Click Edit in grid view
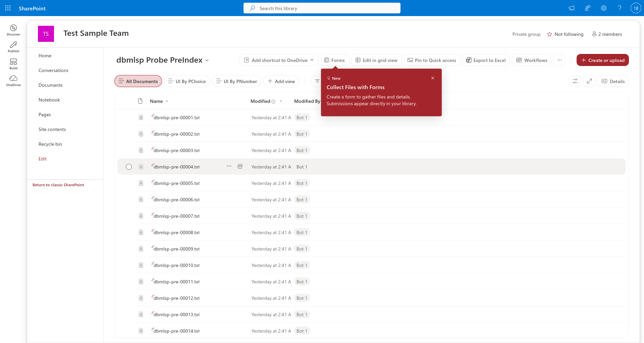Viewport: 644px width, 343px height. [377, 60]
